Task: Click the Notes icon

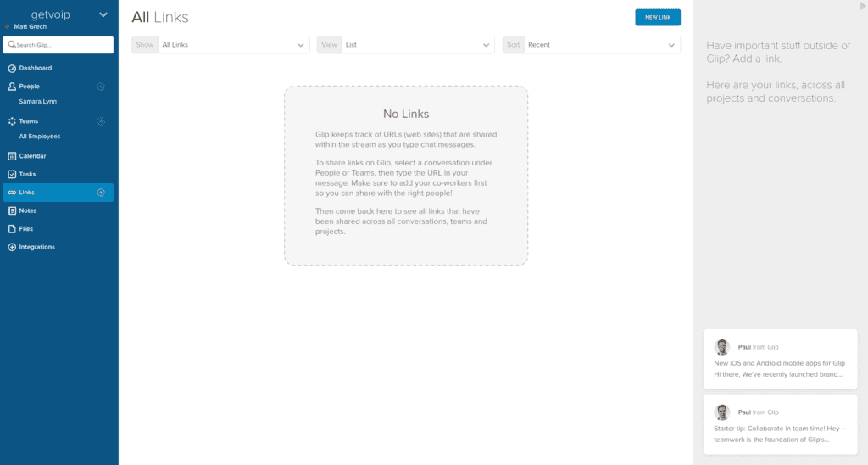Action: pos(12,210)
